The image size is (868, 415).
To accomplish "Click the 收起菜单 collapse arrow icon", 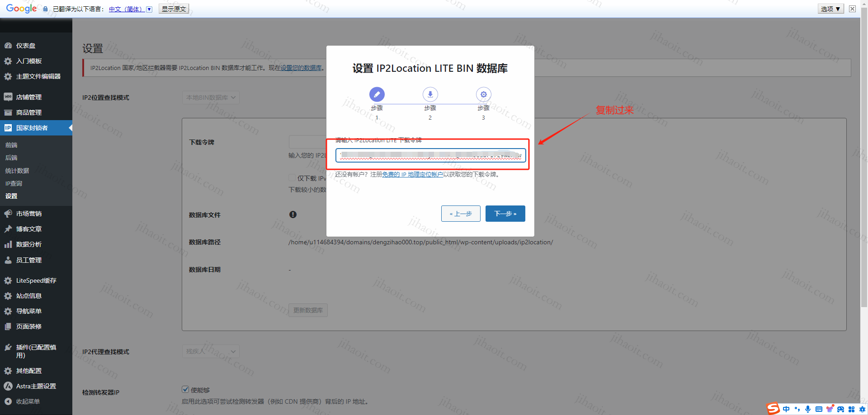I will (x=8, y=401).
